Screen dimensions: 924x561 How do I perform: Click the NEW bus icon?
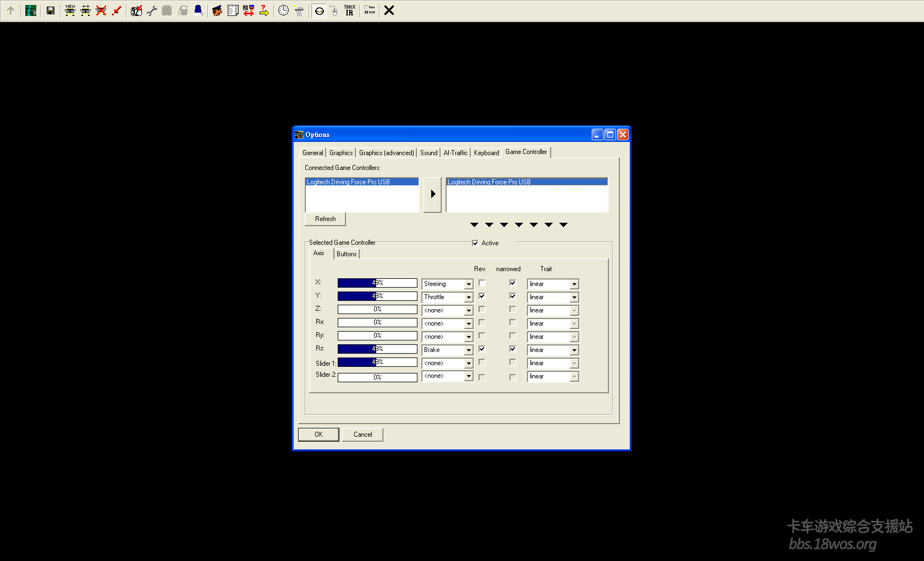[70, 10]
